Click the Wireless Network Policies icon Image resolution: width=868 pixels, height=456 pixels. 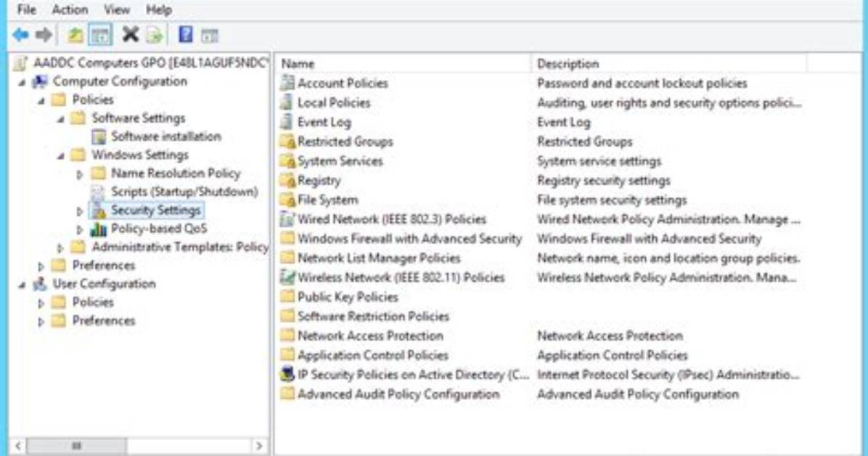click(287, 277)
